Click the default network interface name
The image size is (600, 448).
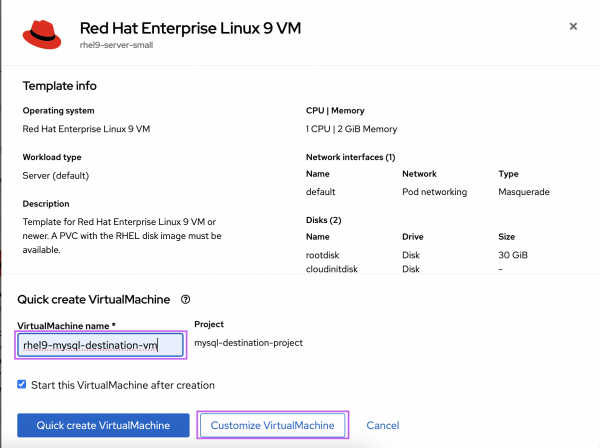coord(320,191)
